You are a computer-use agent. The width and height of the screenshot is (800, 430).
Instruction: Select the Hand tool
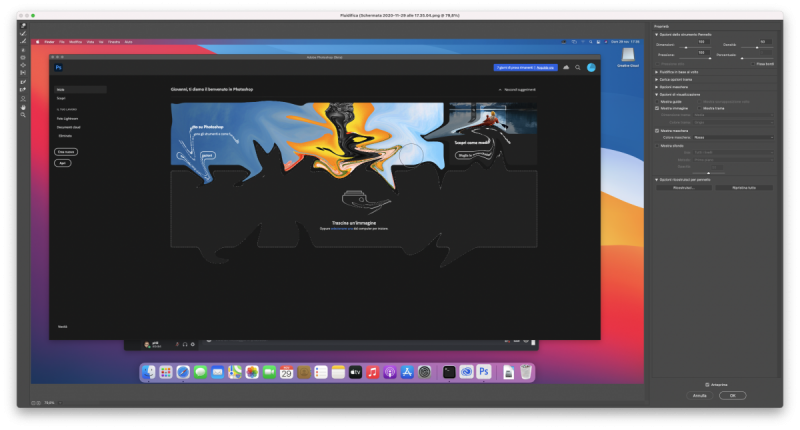pyautogui.click(x=23, y=108)
